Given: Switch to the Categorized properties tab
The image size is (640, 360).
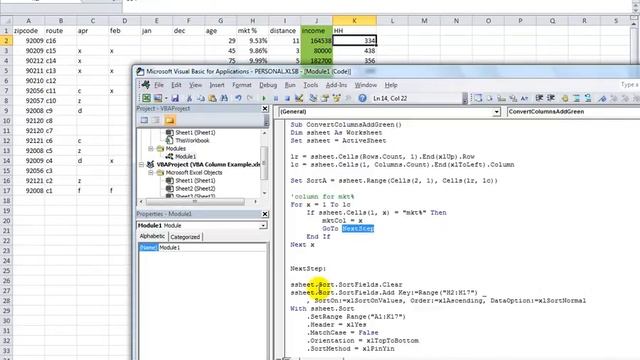Looking at the screenshot, I should pos(185,237).
